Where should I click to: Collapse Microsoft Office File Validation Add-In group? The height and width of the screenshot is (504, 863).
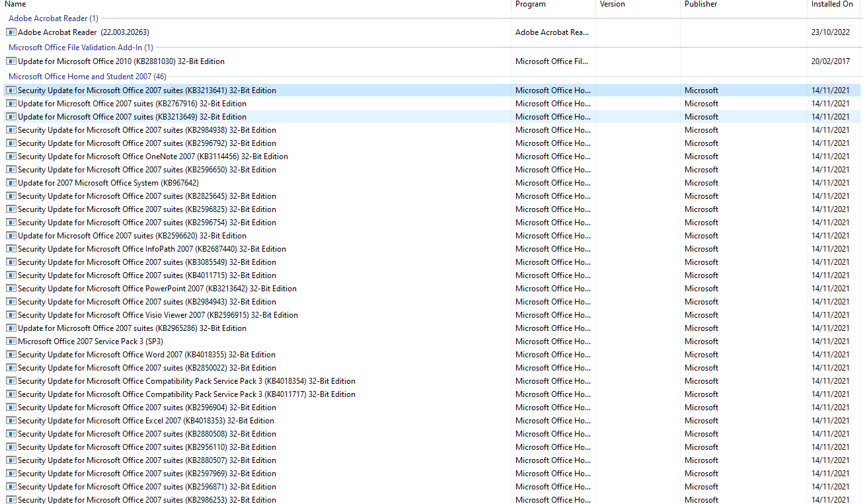click(x=81, y=48)
